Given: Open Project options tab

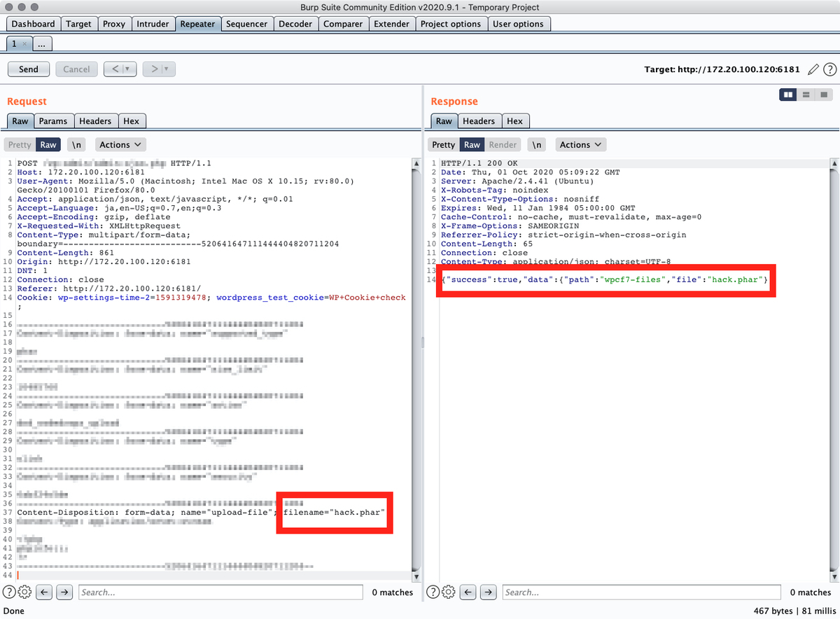Looking at the screenshot, I should tap(451, 24).
